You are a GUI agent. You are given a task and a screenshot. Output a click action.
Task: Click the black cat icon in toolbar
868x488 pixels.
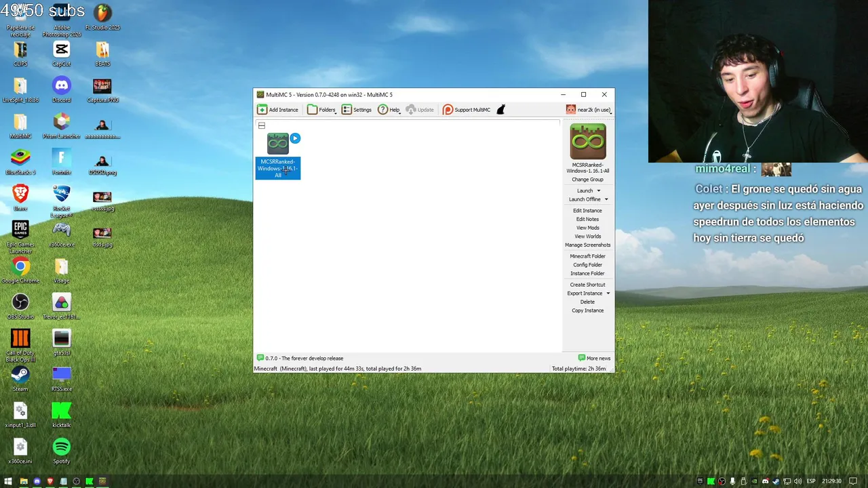coord(501,110)
